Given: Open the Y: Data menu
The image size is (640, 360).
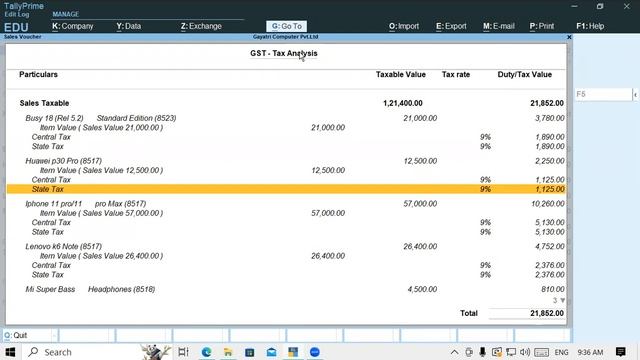Looking at the screenshot, I should pyautogui.click(x=129, y=26).
